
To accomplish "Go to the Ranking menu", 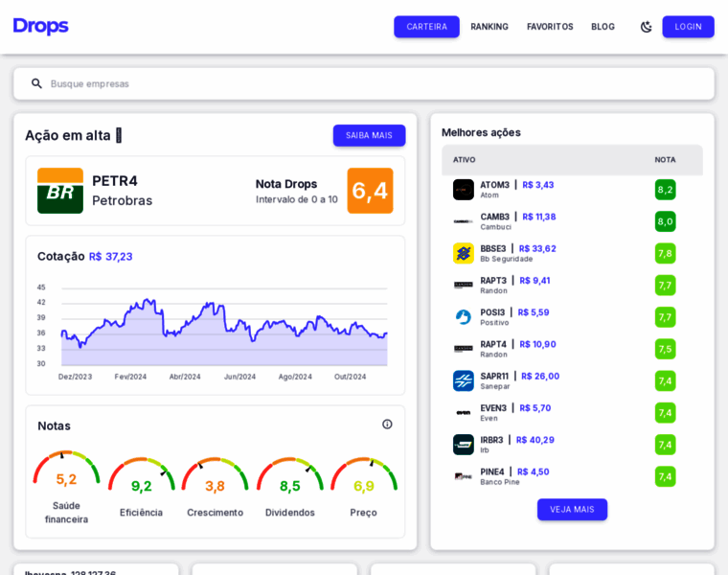I will (x=489, y=27).
